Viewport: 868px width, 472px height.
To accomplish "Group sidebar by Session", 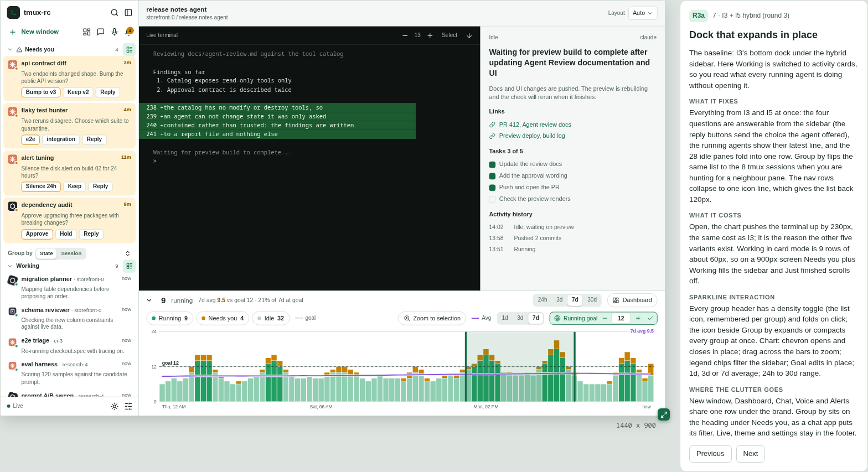I will (x=71, y=253).
